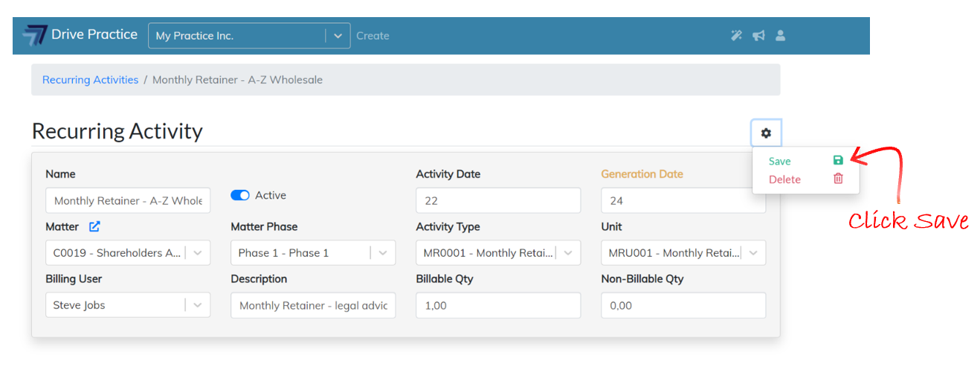This screenshot has width=980, height=367.
Task: Choose Save from the gear menu
Action: coord(780,161)
